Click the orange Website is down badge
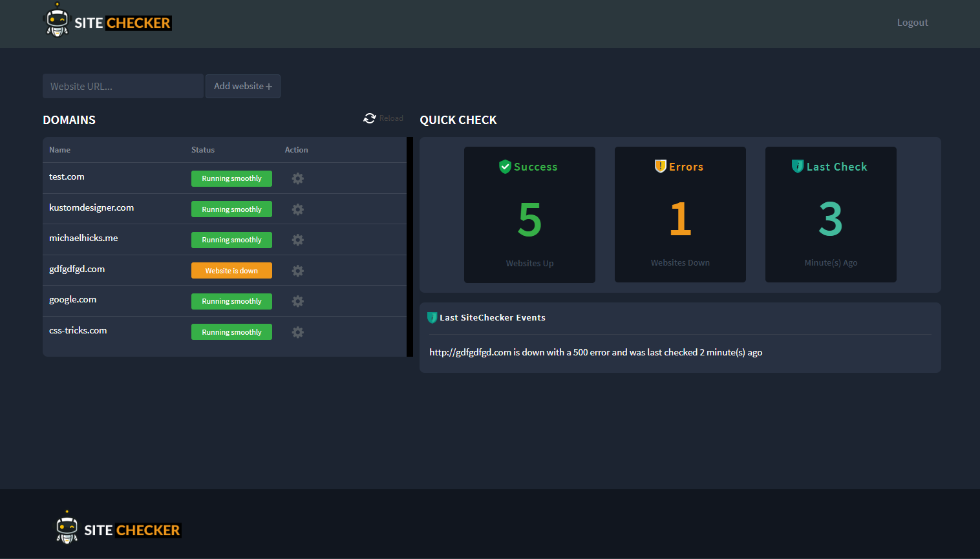 coord(231,271)
